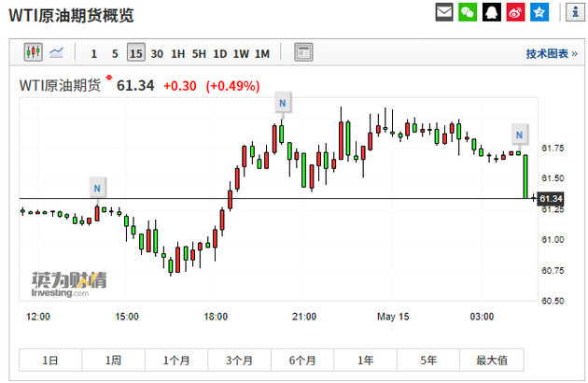Click the percent change (+0.49%)
Image resolution: width=588 pixels, height=383 pixels.
coord(232,86)
